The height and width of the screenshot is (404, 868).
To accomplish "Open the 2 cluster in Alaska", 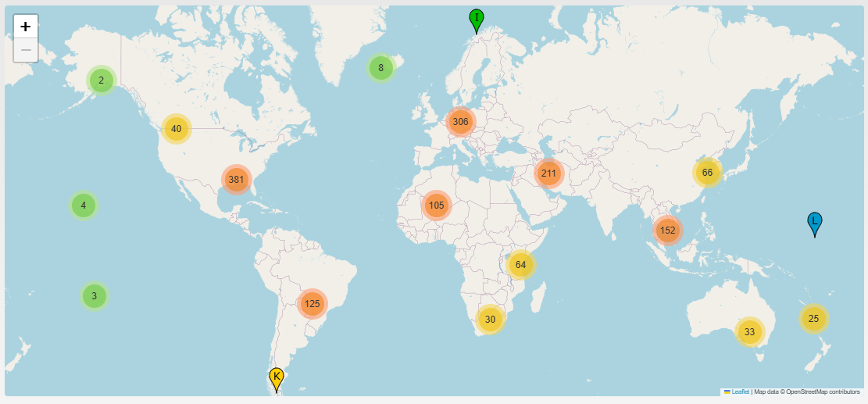I will point(101,80).
